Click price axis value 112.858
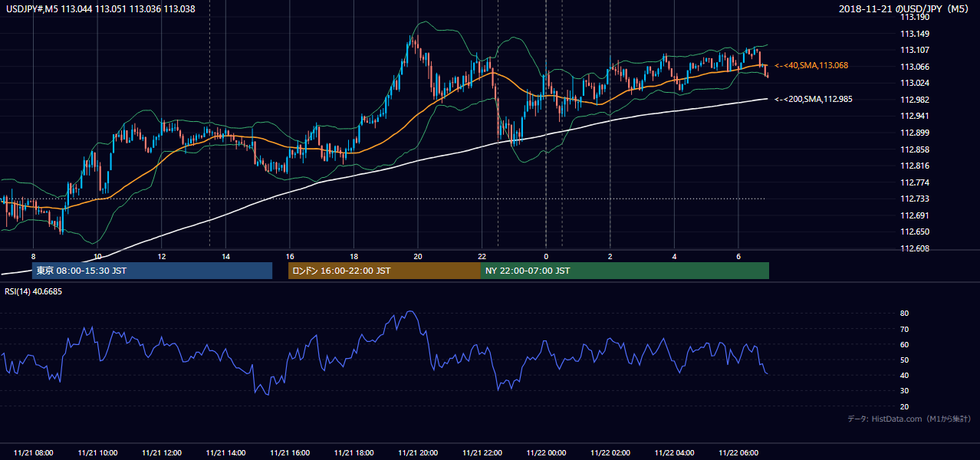 [x=914, y=149]
